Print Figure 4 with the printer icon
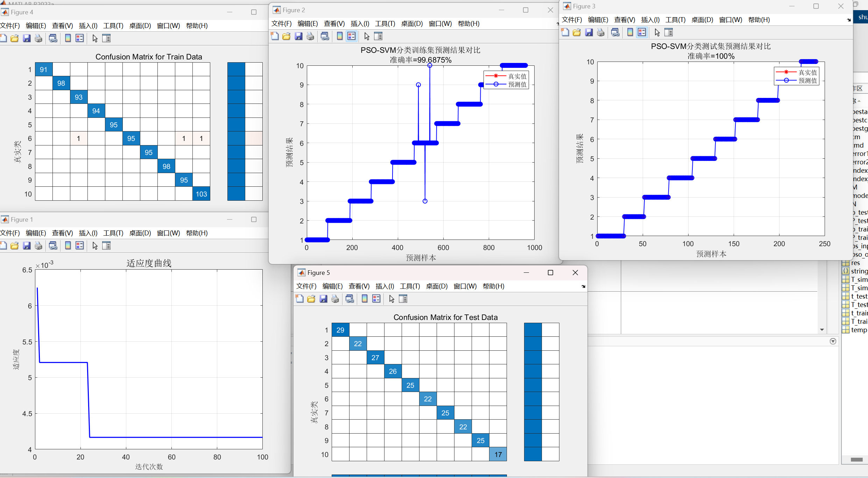 point(38,38)
